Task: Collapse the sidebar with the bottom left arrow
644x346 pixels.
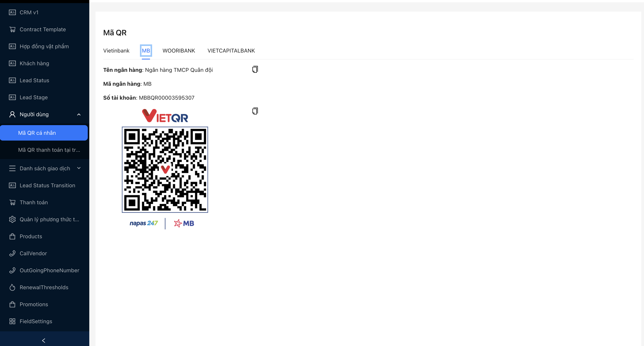Action: [44, 340]
